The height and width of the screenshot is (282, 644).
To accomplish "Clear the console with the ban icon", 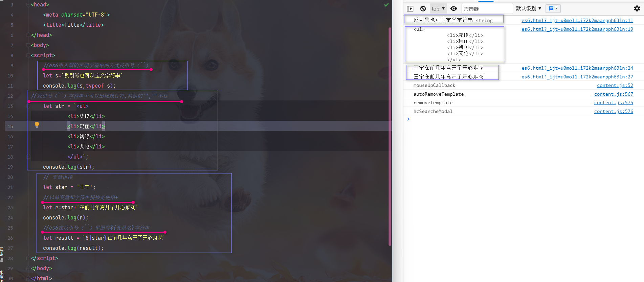I will 423,9.
